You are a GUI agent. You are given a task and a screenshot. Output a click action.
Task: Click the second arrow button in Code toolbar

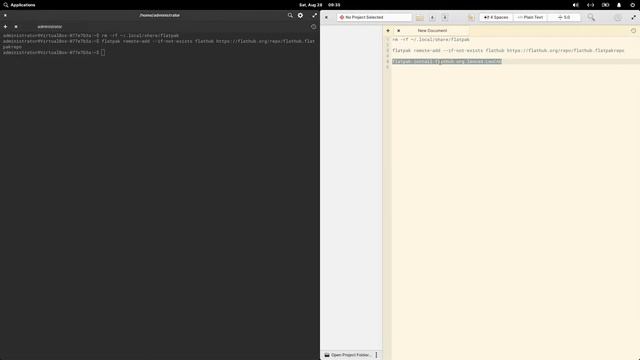click(x=445, y=18)
